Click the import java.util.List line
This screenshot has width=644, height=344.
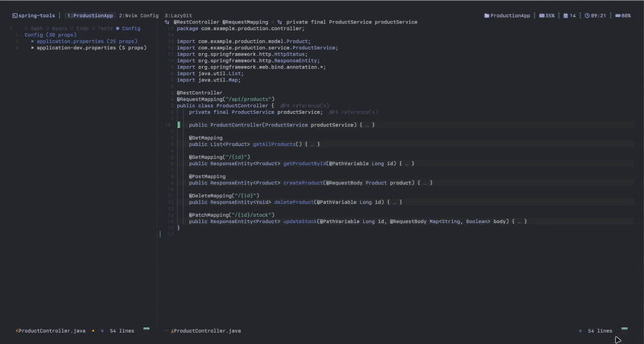pos(210,73)
